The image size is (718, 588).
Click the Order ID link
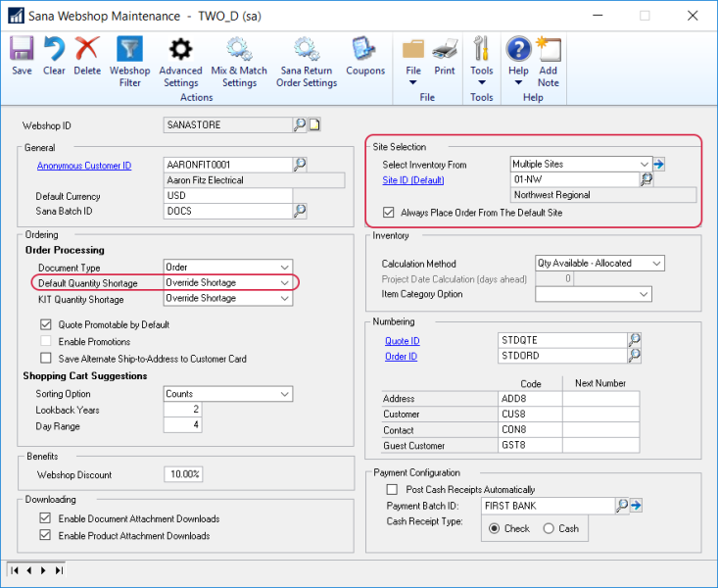coord(401,356)
